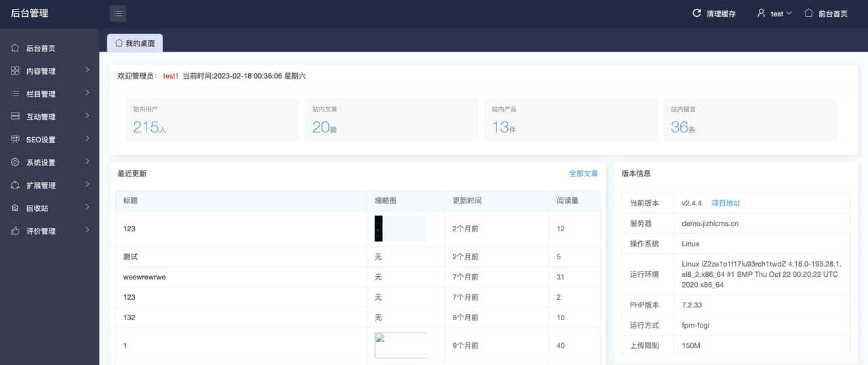Expand the 系统设置 chevron
This screenshot has height=365, width=868.
pyautogui.click(x=87, y=161)
